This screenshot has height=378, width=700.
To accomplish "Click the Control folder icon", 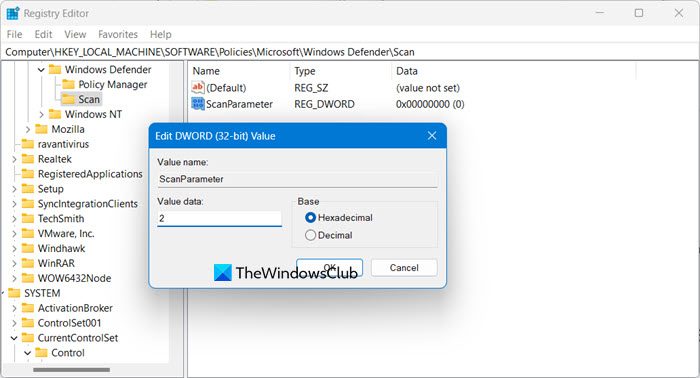I will [x=42, y=353].
